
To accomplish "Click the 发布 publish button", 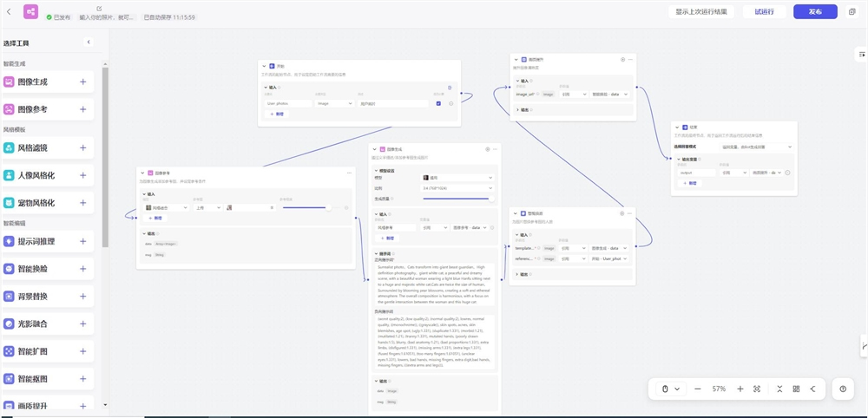I will pyautogui.click(x=815, y=11).
